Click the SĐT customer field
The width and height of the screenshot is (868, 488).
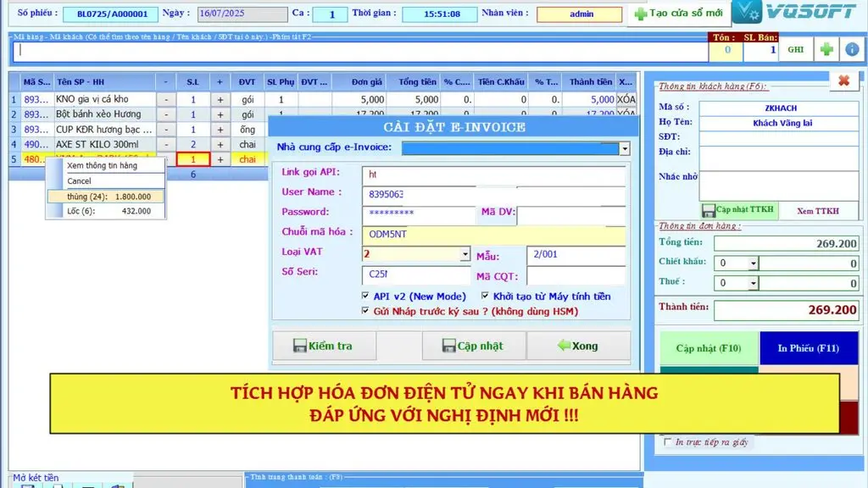(x=780, y=137)
